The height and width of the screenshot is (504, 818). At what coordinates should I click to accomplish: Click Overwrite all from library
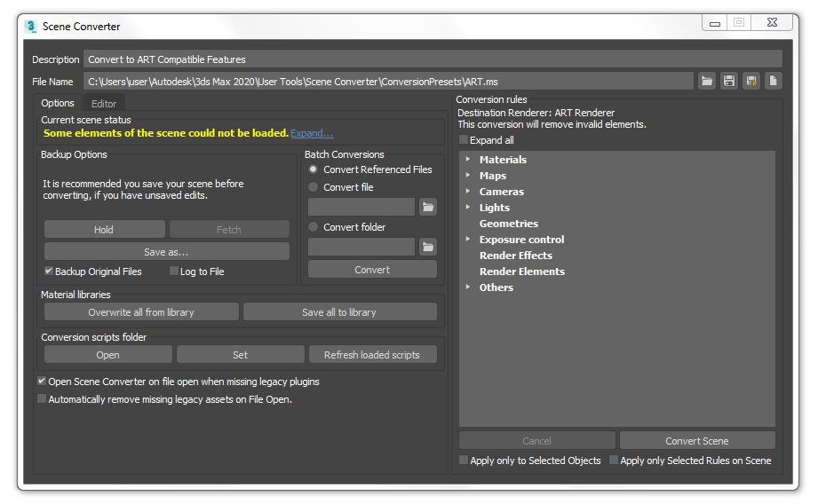click(x=141, y=312)
